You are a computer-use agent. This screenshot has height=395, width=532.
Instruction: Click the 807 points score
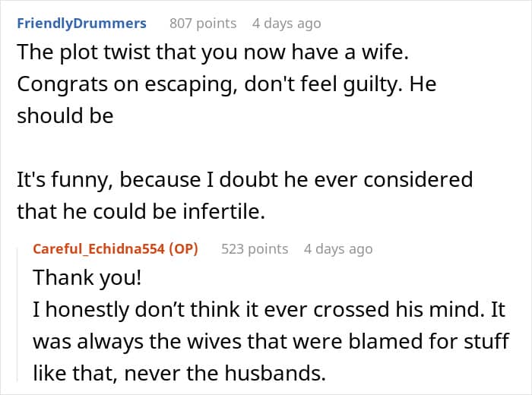point(203,24)
